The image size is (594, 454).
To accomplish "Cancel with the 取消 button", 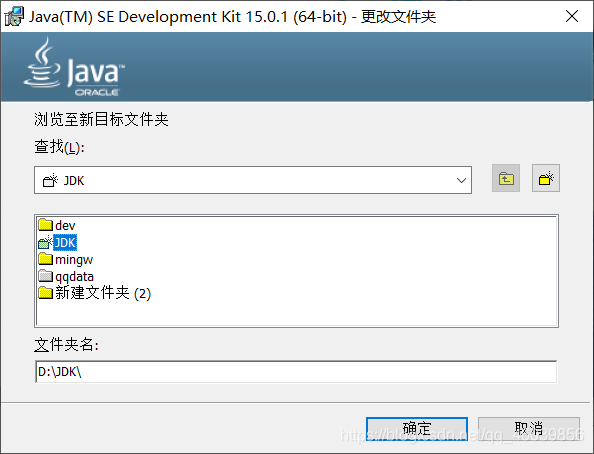I will pyautogui.click(x=529, y=429).
